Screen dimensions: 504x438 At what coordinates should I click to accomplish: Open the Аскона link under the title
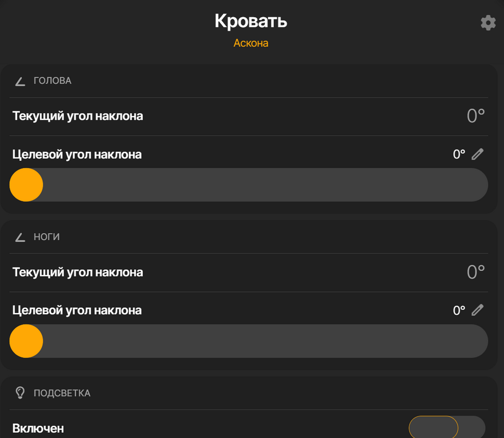click(251, 43)
